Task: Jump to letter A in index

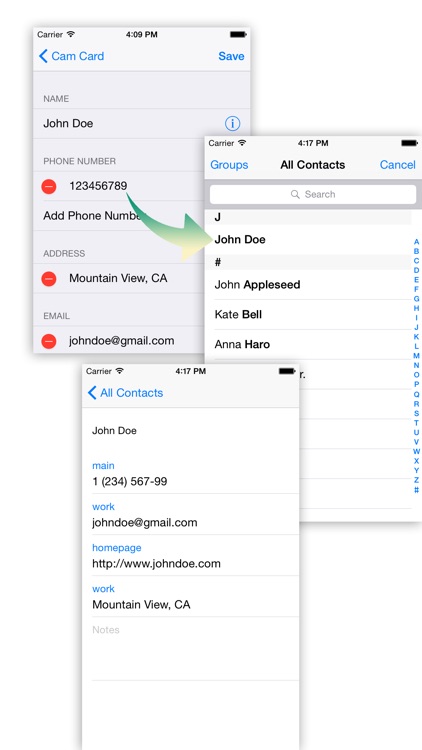Action: click(x=416, y=242)
